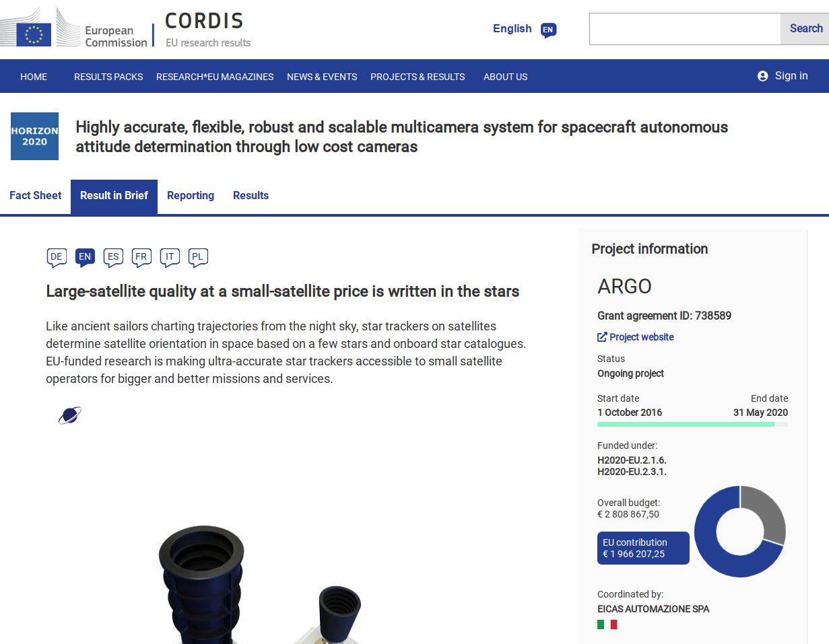This screenshot has width=829, height=644.
Task: Click the Grant agreement ID: 738589 text
Action: pyautogui.click(x=664, y=316)
